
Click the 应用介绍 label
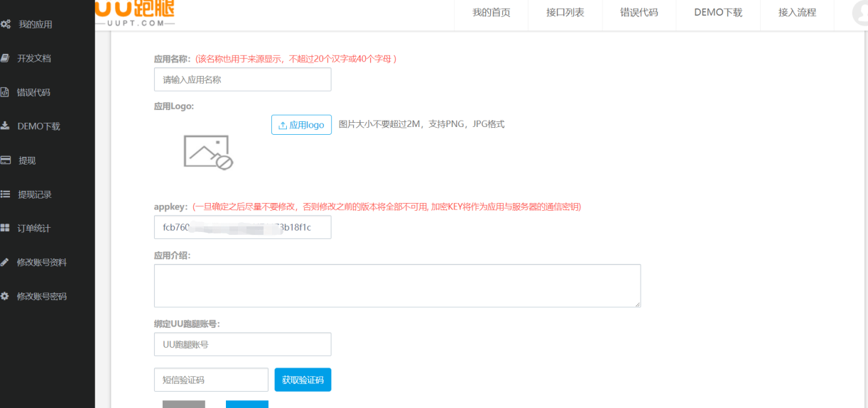pyautogui.click(x=172, y=255)
